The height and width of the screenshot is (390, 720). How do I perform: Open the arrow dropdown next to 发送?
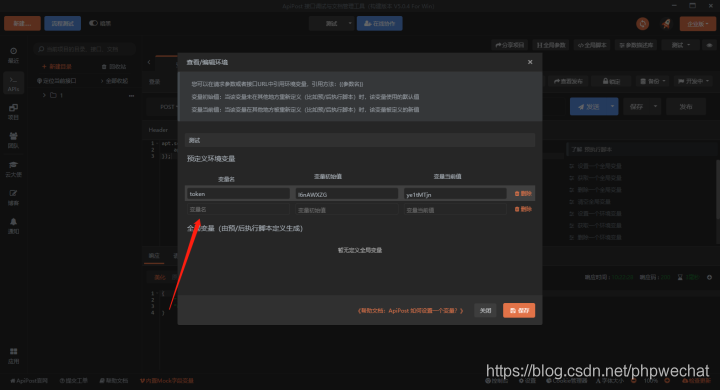[x=613, y=107]
